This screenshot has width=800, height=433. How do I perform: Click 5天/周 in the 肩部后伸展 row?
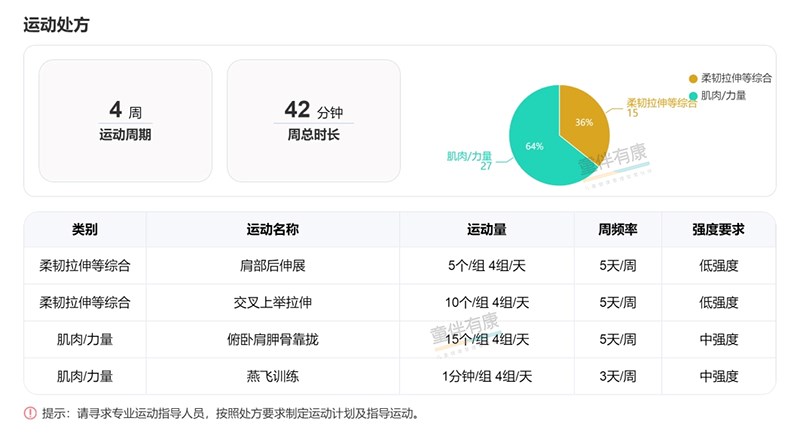pyautogui.click(x=618, y=266)
